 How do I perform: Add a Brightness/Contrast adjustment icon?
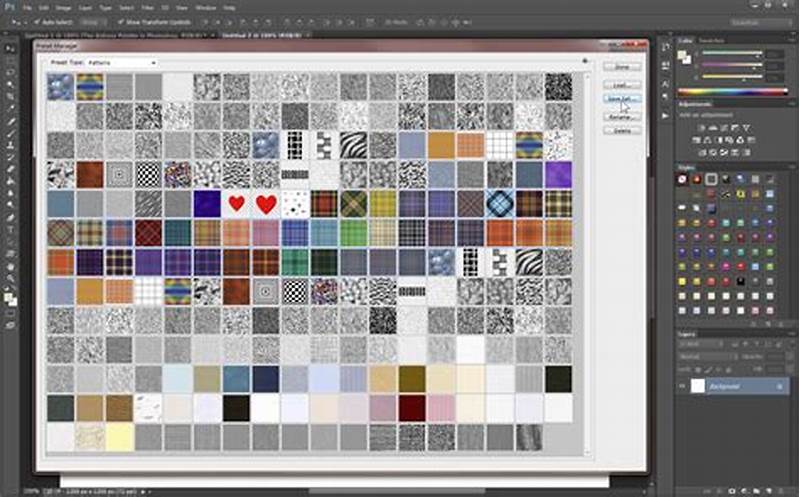703,128
